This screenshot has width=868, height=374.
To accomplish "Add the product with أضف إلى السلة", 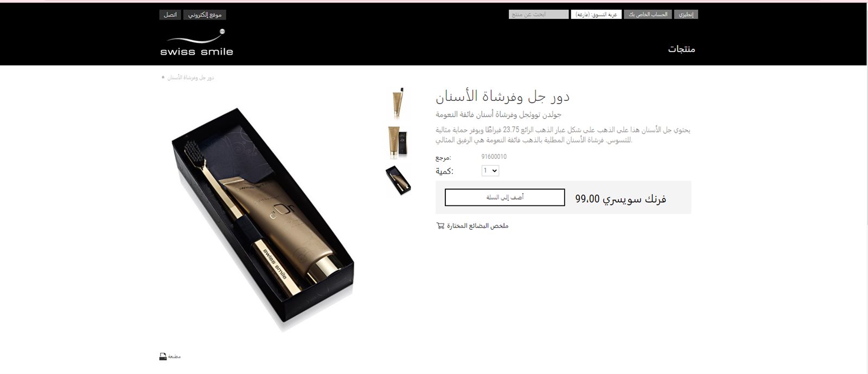I will [x=505, y=197].
